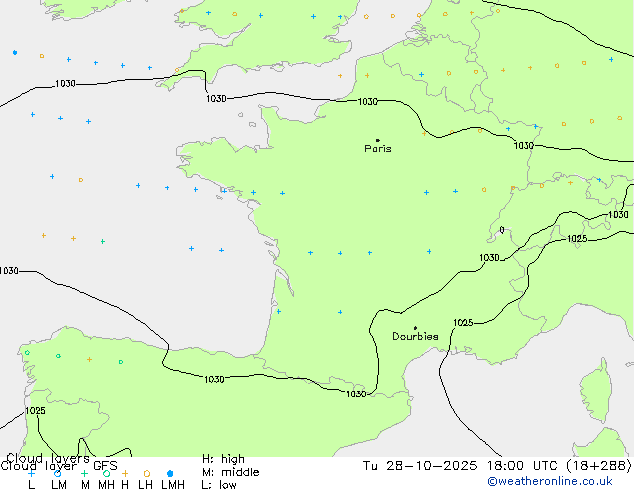Click the filled blue LMH marker on the map
Image resolution: width=634 pixels, height=490 pixels.
tap(15, 53)
